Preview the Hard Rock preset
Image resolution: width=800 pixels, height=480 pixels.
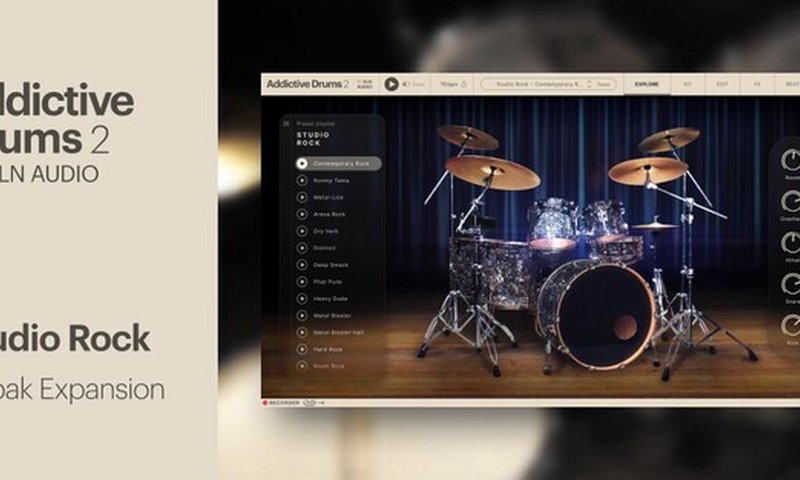coord(302,350)
